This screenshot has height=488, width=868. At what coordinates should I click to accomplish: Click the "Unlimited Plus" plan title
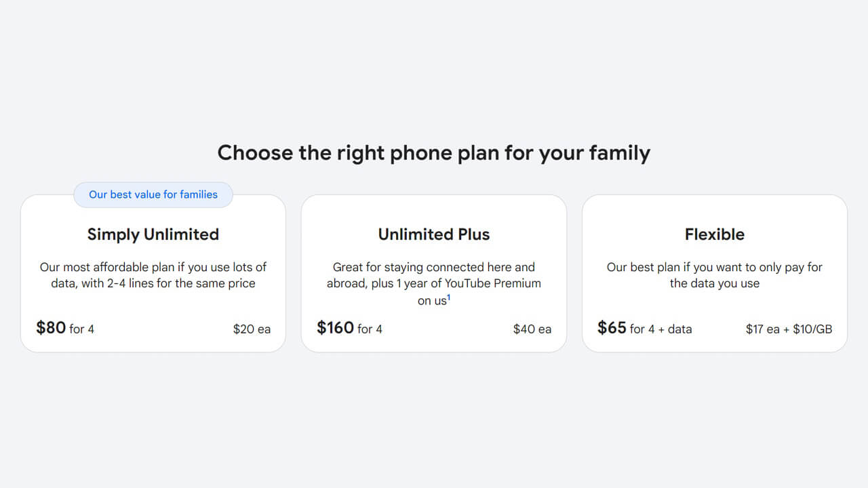434,235
